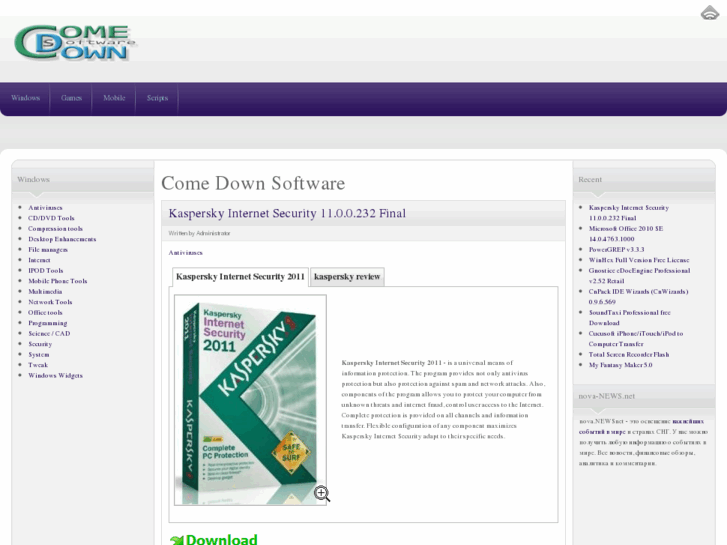Open the Office tools category
The width and height of the screenshot is (727, 545).
(x=45, y=313)
